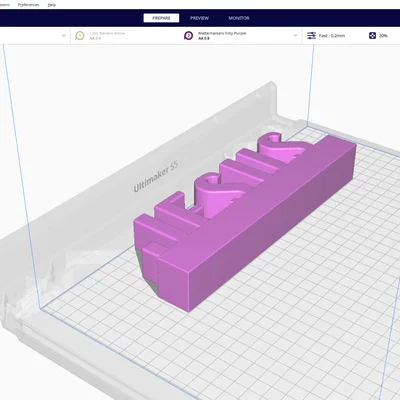400x400 pixels.
Task: Expand the printer selection dropdown chevron
Action: [64, 35]
